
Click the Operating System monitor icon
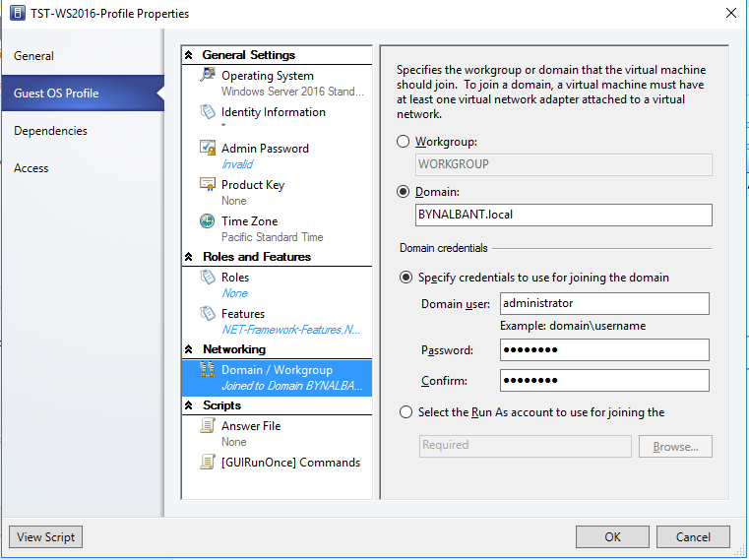point(208,75)
